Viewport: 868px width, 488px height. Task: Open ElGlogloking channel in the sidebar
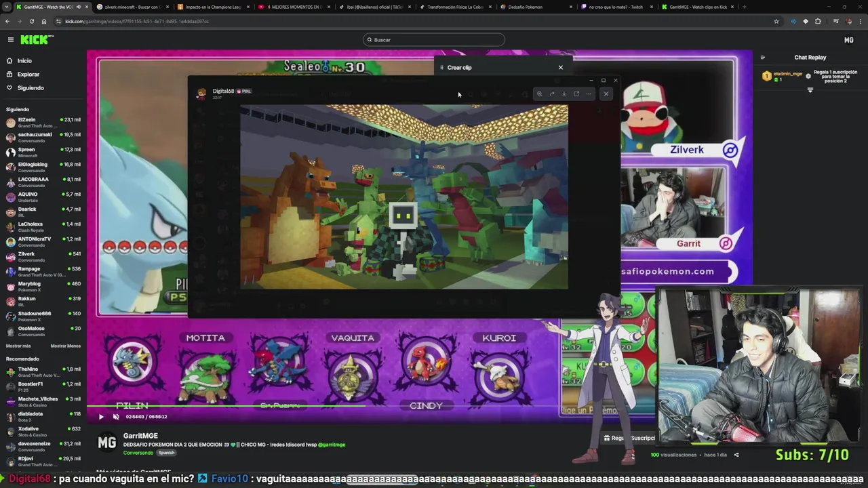point(43,167)
